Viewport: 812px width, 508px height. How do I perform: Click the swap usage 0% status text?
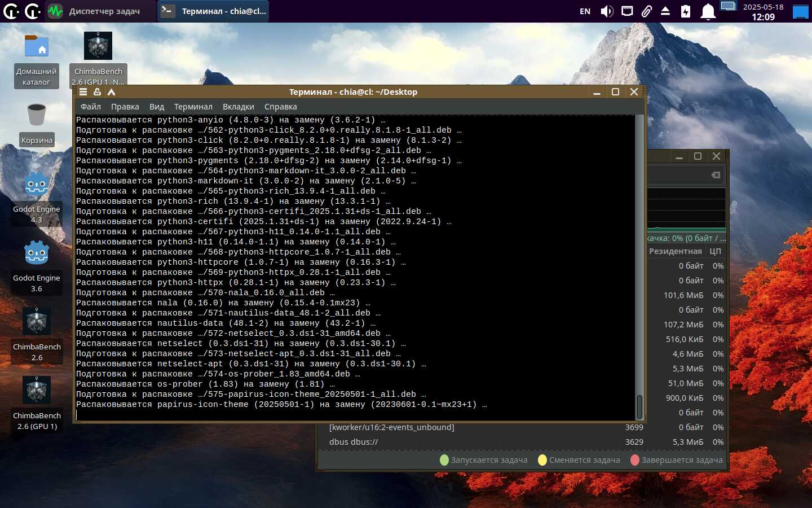(x=686, y=238)
